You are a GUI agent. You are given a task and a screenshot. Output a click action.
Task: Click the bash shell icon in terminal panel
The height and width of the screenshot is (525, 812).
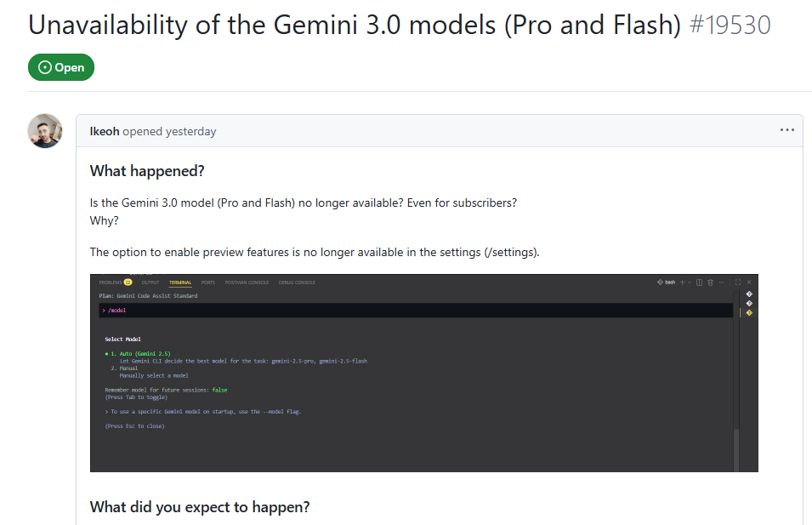pyautogui.click(x=661, y=282)
